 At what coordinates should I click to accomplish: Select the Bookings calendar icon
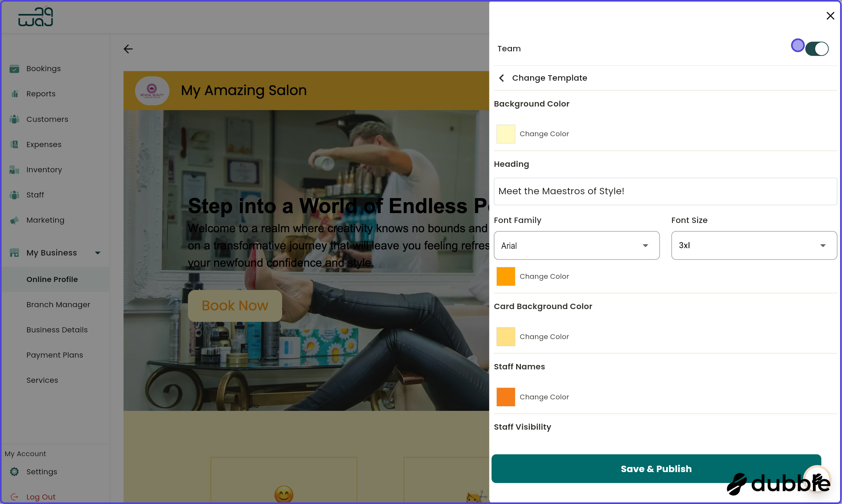click(14, 69)
